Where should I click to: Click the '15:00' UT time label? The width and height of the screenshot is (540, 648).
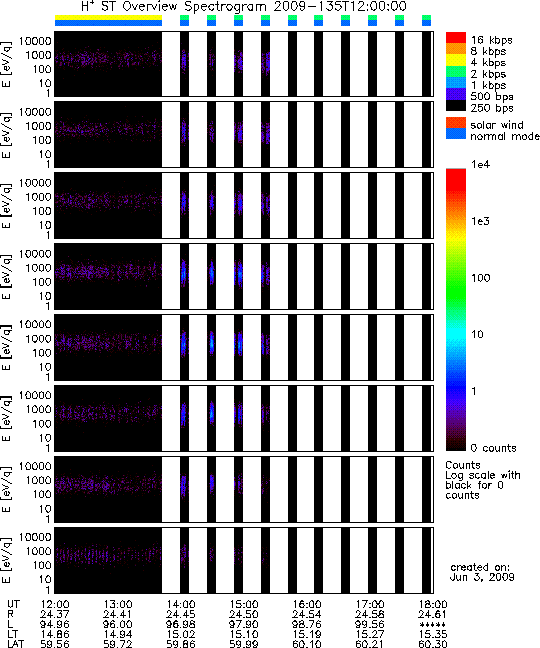(x=244, y=605)
